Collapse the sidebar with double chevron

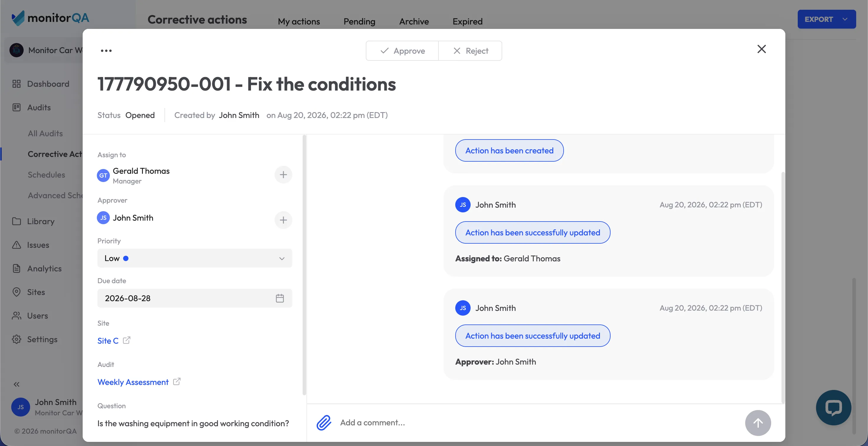pyautogui.click(x=17, y=384)
